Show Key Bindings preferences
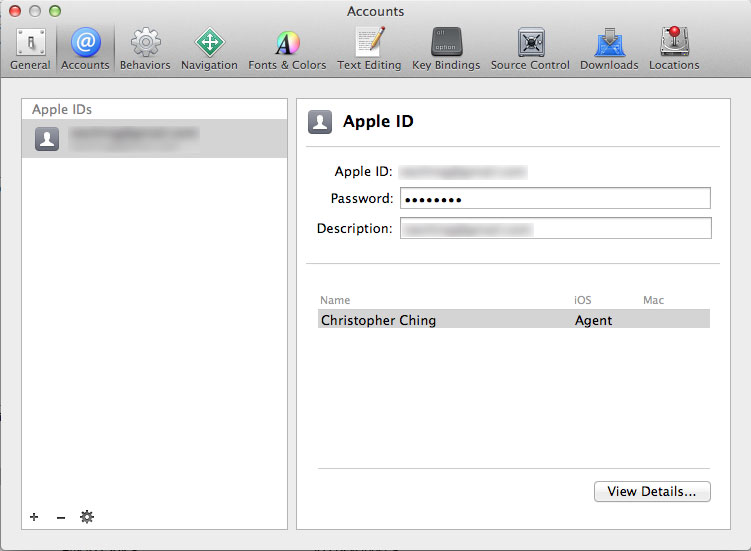 tap(446, 49)
